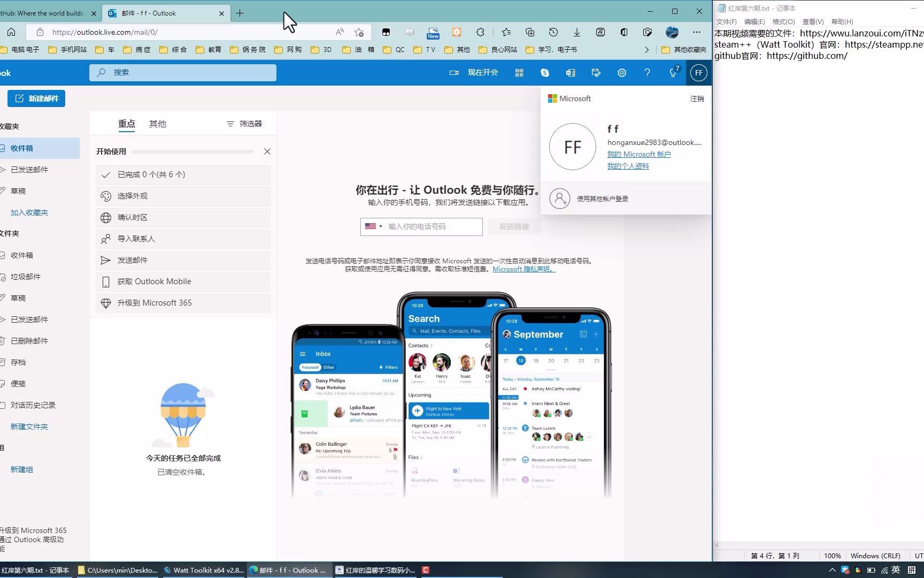This screenshot has height=578, width=924.
Task: Add page to favorites star icon
Action: (x=359, y=32)
